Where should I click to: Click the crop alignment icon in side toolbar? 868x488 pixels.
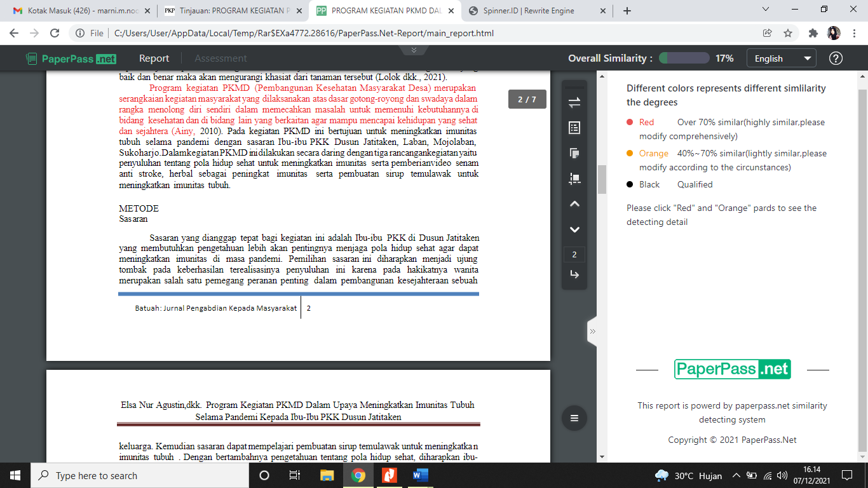(574, 179)
